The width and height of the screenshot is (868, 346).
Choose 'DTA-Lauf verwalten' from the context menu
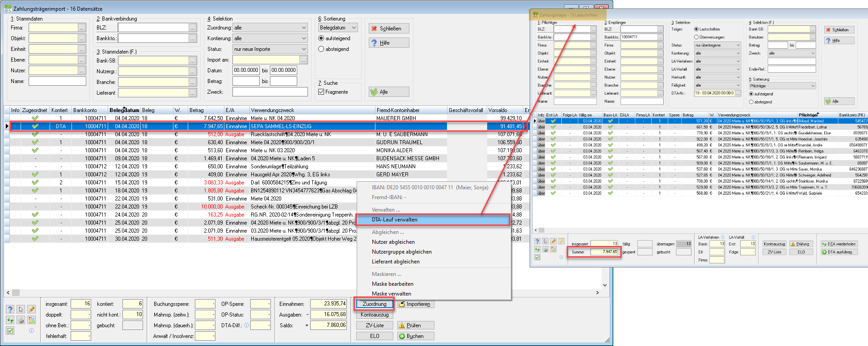[x=434, y=220]
